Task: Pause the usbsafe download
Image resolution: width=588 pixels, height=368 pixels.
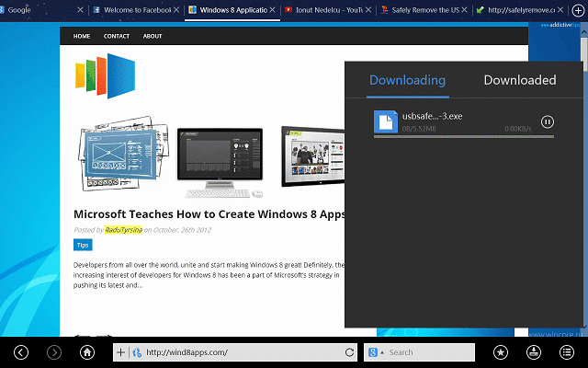Action: pos(548,121)
